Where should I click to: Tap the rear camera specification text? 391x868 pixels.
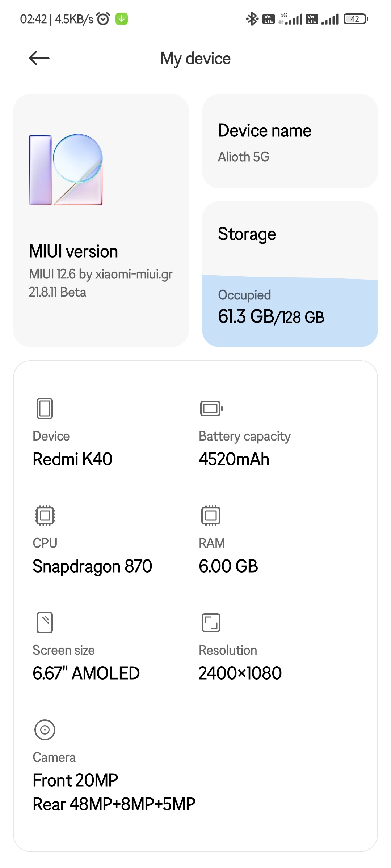114,804
